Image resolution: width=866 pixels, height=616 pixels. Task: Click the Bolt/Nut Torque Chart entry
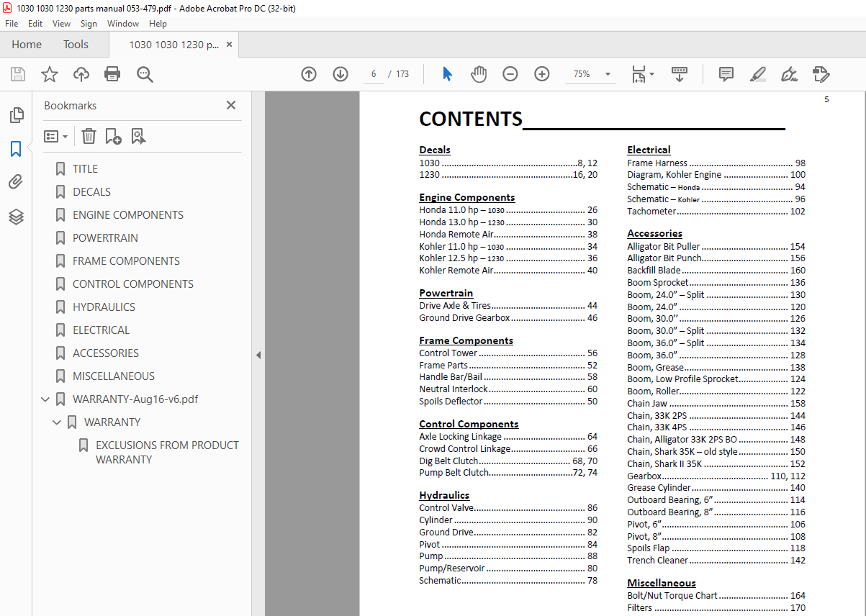click(716, 596)
